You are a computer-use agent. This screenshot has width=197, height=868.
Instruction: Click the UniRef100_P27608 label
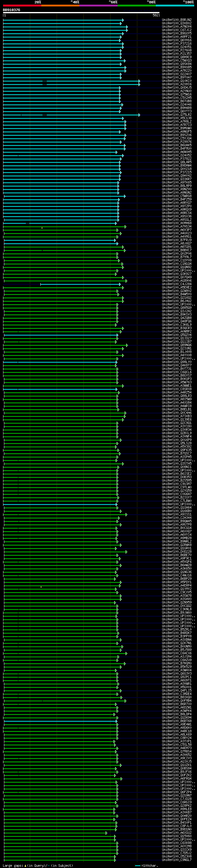point(177,50)
